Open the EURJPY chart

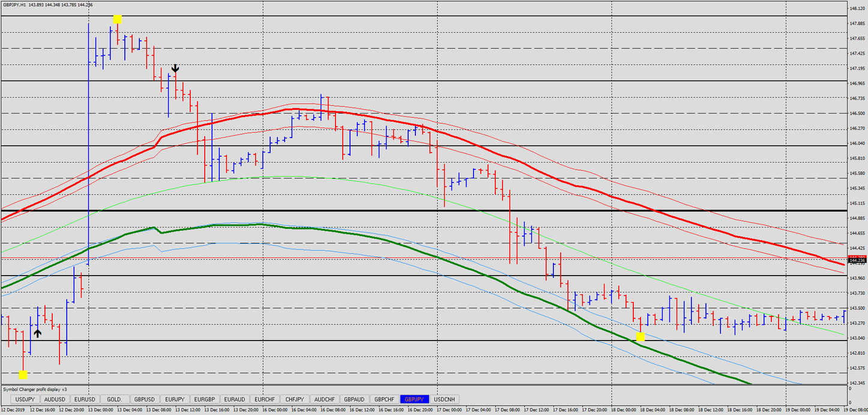pyautogui.click(x=175, y=399)
